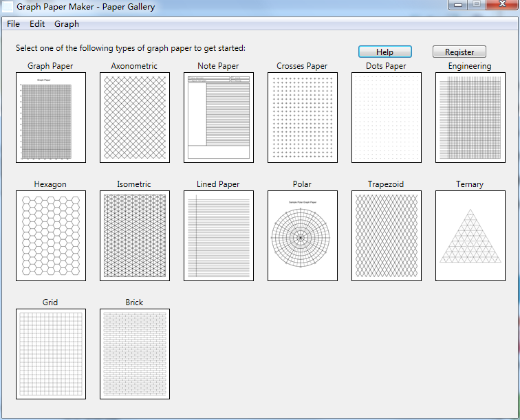Click the Help button

385,52
